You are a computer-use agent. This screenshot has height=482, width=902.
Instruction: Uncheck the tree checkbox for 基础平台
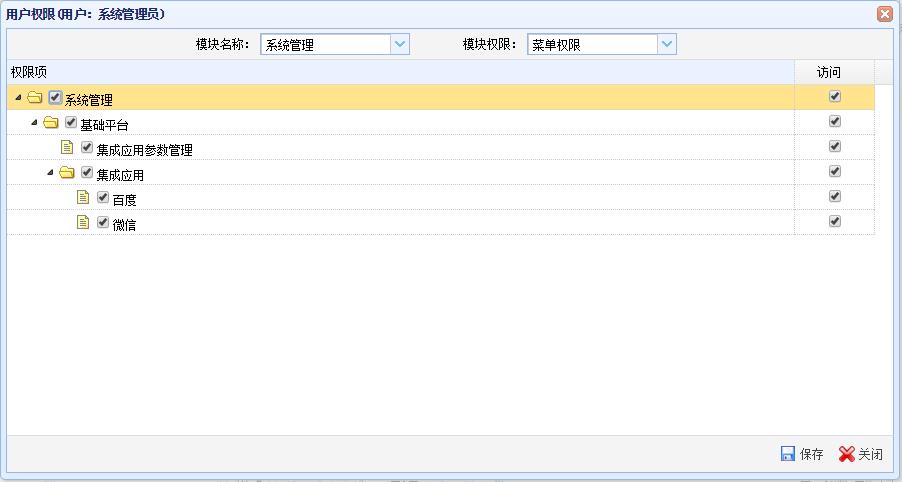[x=71, y=122]
